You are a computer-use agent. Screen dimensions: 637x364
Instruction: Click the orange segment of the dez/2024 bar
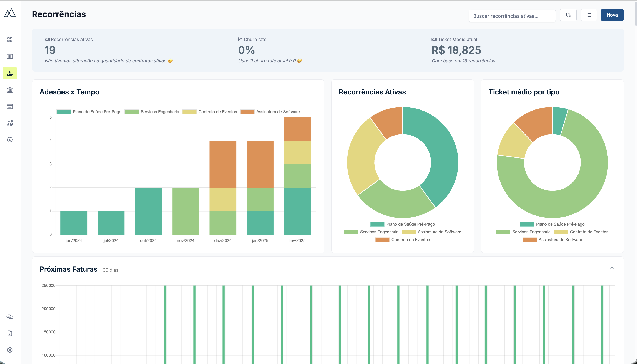pos(223,164)
